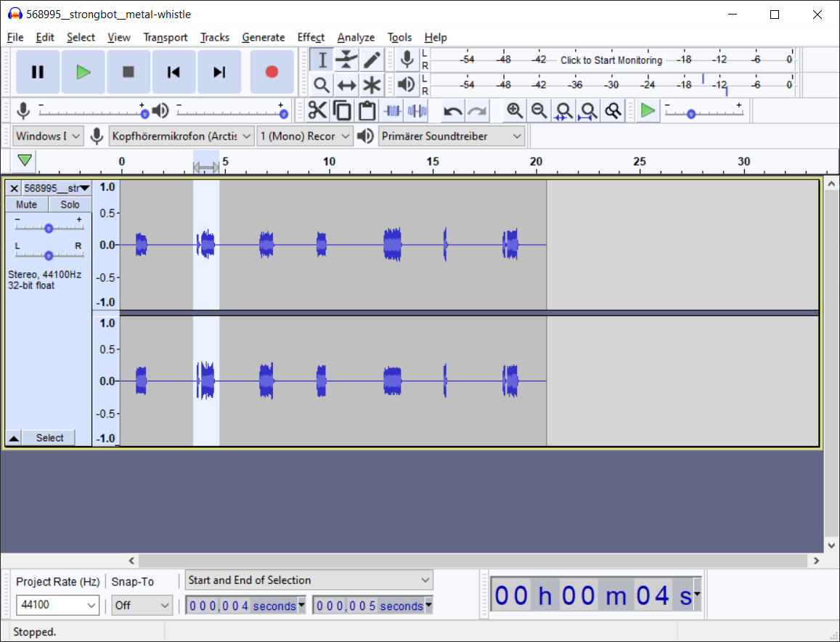Open the Effect menu
The height and width of the screenshot is (642, 840).
point(311,37)
